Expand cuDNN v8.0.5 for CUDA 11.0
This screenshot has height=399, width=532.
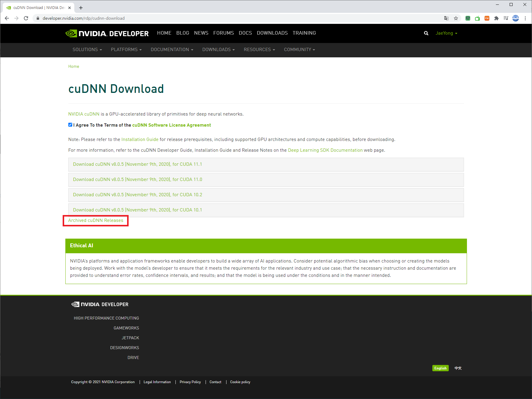pyautogui.click(x=266, y=180)
